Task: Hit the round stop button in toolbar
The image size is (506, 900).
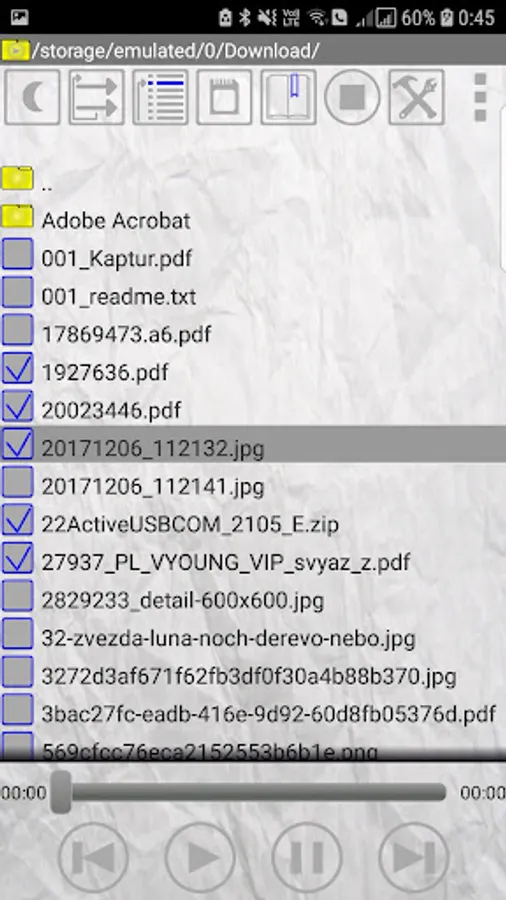Action: [352, 97]
